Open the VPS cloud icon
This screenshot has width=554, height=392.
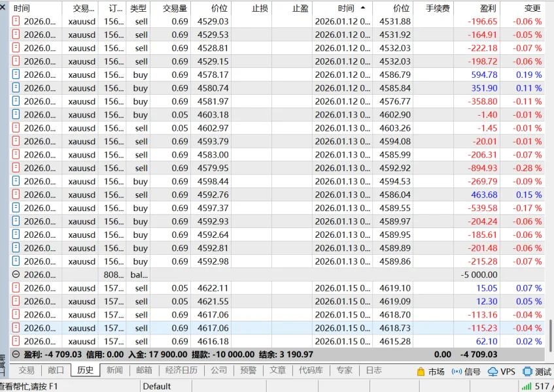coord(493,372)
